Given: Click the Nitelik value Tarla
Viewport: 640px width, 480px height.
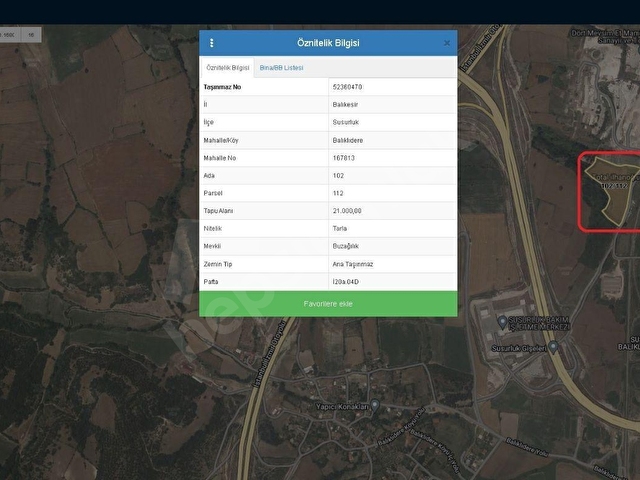Looking at the screenshot, I should tap(340, 228).
